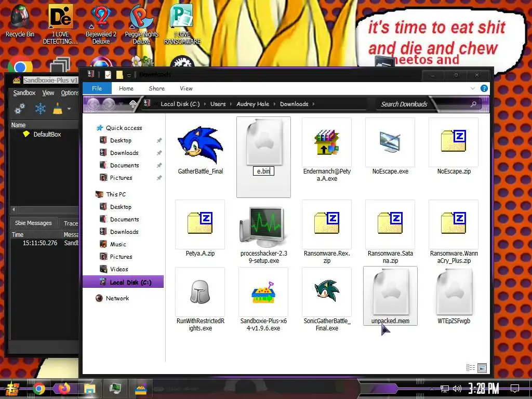Open the Home ribbon tab

point(126,88)
